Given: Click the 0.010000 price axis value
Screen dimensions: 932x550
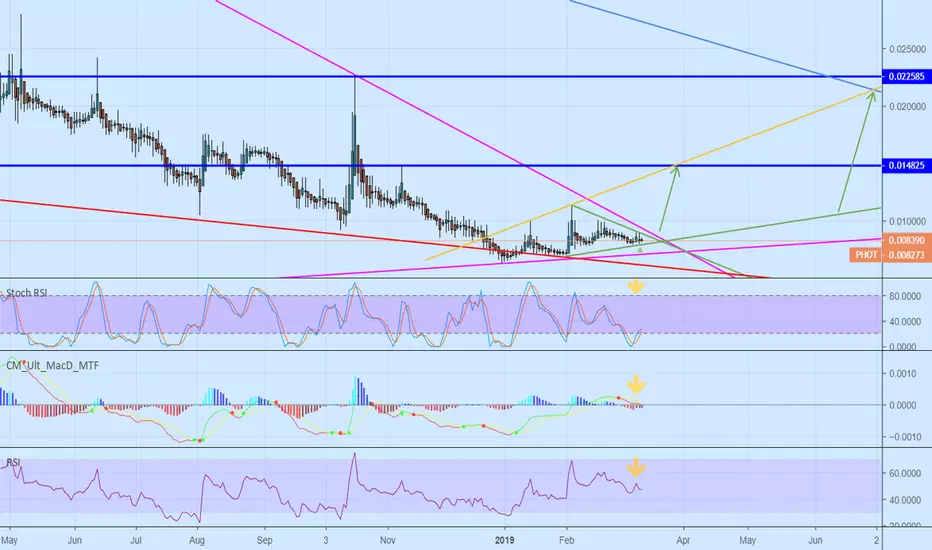Looking at the screenshot, I should (x=908, y=221).
